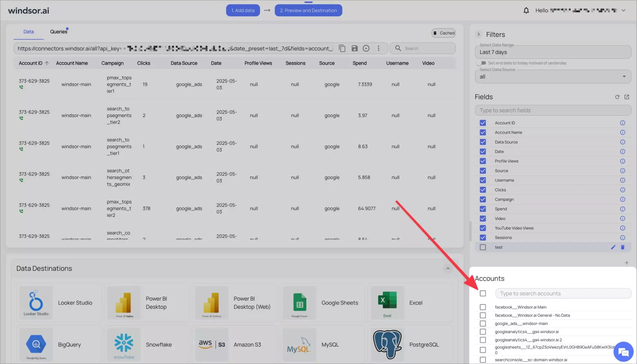Open the Fields panel in a new window
The height and width of the screenshot is (364, 637).
coord(627,97)
